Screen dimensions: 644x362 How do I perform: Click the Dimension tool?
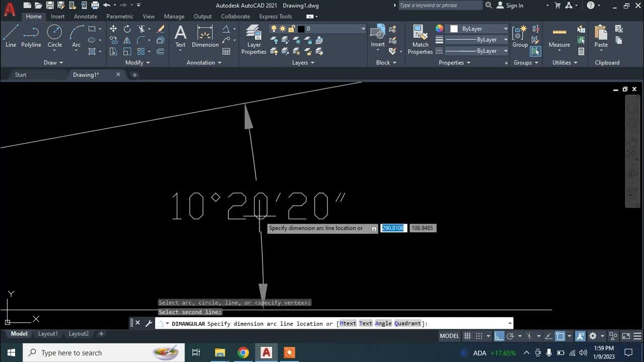(205, 36)
